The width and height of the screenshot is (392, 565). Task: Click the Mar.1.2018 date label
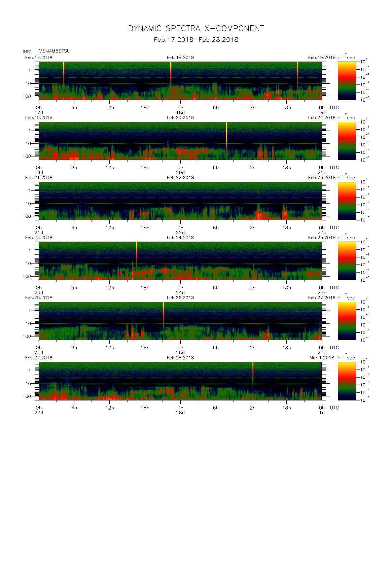pyautogui.click(x=322, y=358)
